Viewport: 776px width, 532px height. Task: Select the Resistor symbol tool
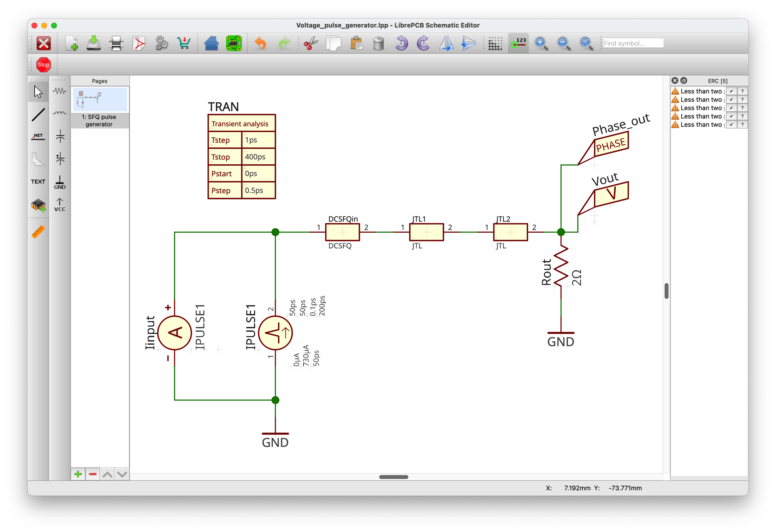tap(60, 91)
